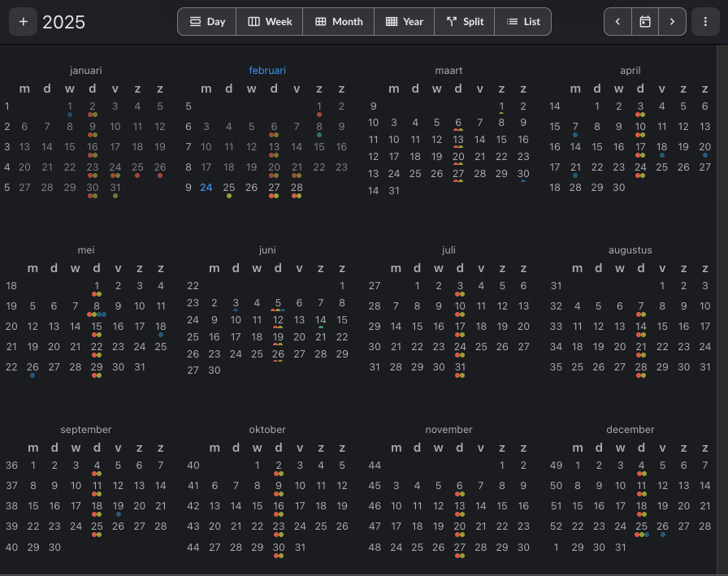Select the Month view tab
The image size is (728, 576).
(339, 22)
